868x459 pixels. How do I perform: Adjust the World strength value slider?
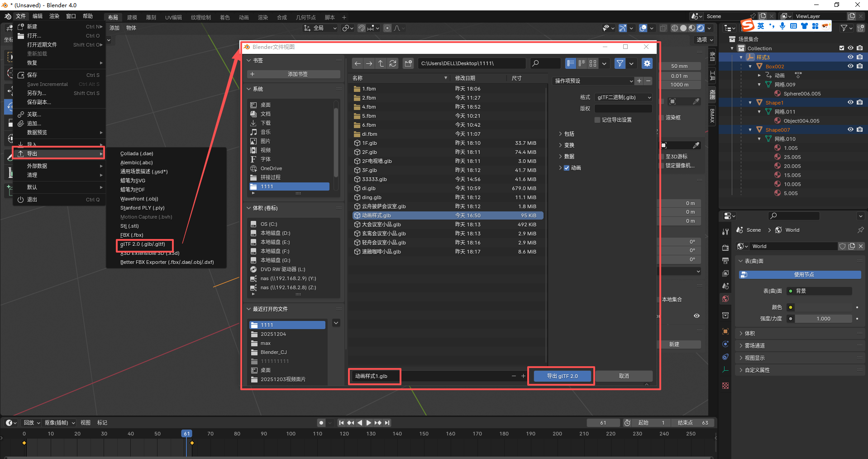pyautogui.click(x=823, y=319)
